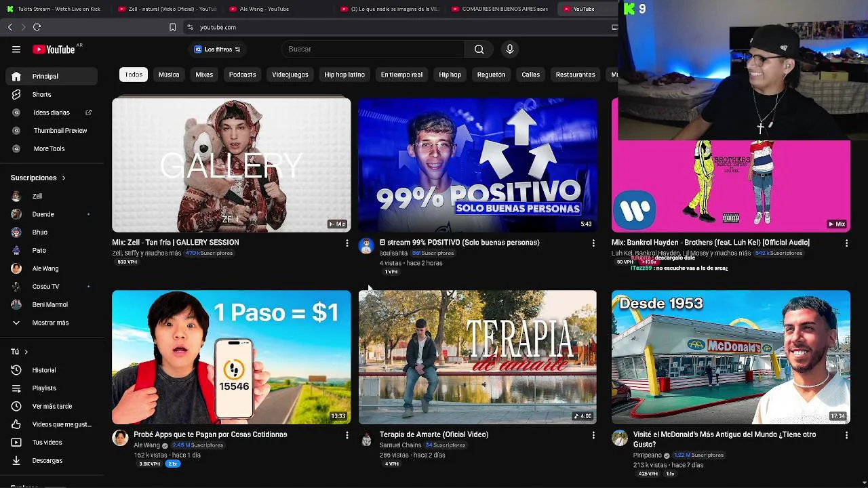Open Zell subscription channel

pos(52,196)
